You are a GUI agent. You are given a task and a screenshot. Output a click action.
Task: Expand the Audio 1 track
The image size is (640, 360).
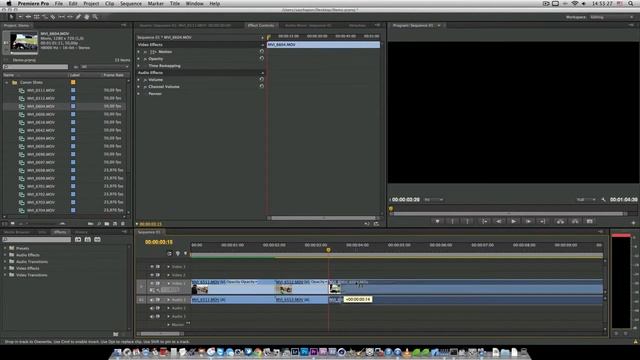click(x=169, y=300)
